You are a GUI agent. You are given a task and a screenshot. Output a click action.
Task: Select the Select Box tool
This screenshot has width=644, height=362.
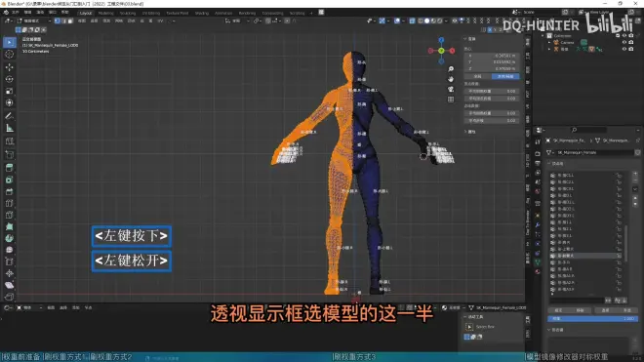coord(10,42)
